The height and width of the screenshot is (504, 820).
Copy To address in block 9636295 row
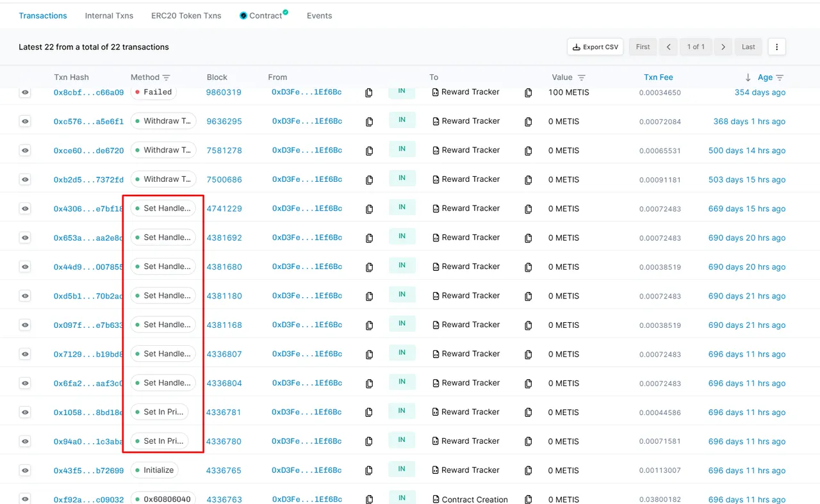528,122
